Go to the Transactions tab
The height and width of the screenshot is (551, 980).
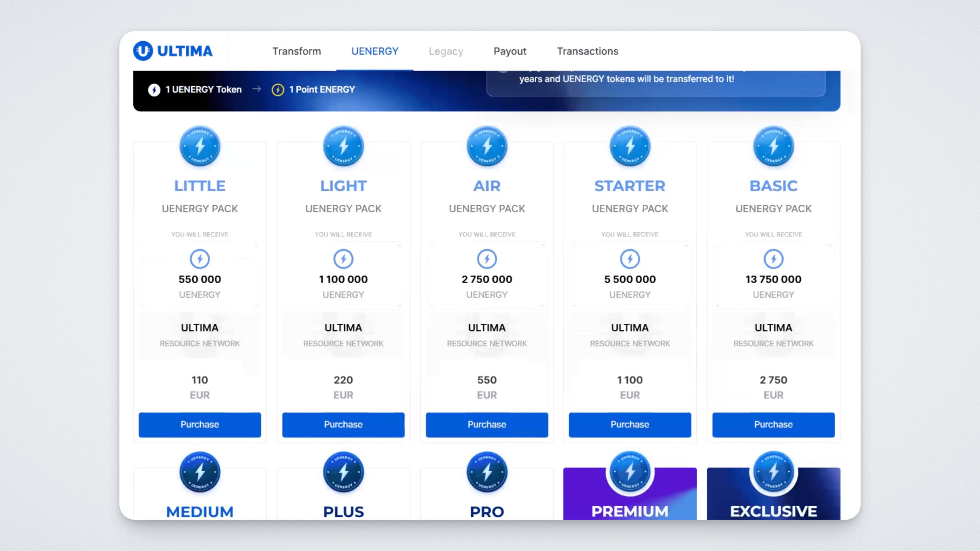587,51
